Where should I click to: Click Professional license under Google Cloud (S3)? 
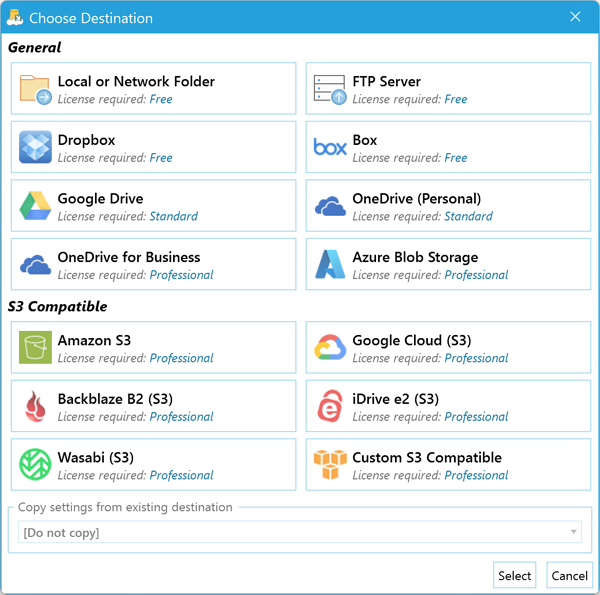pyautogui.click(x=476, y=358)
